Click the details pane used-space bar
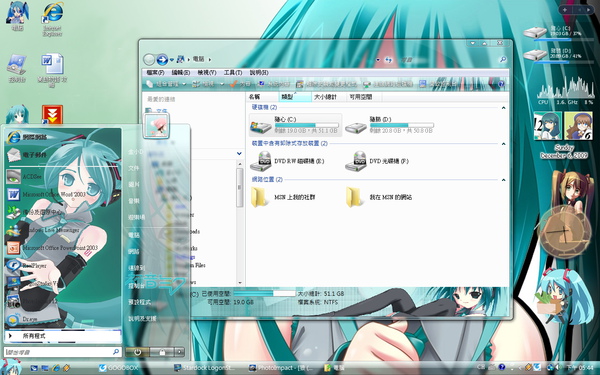Viewport: 600px width, 375px height. (x=264, y=293)
